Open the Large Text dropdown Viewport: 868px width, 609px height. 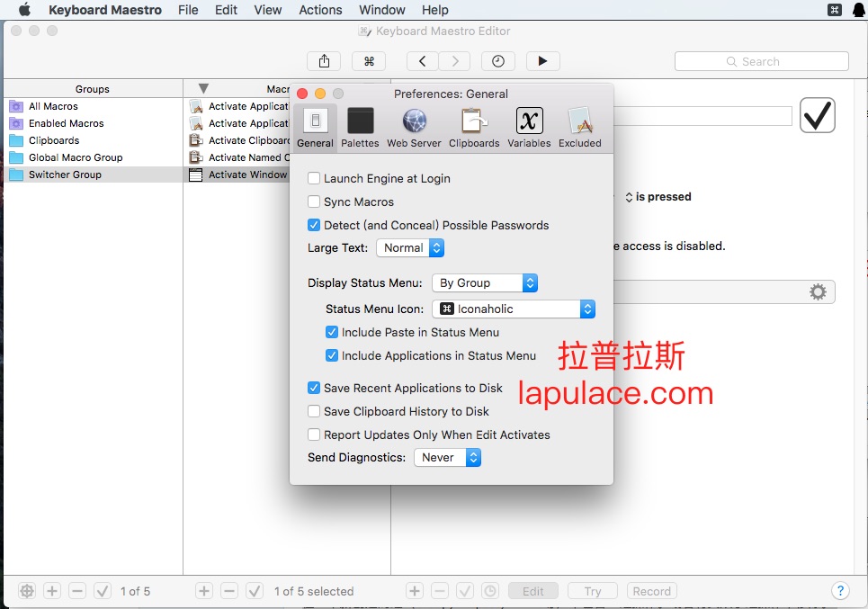pos(410,248)
